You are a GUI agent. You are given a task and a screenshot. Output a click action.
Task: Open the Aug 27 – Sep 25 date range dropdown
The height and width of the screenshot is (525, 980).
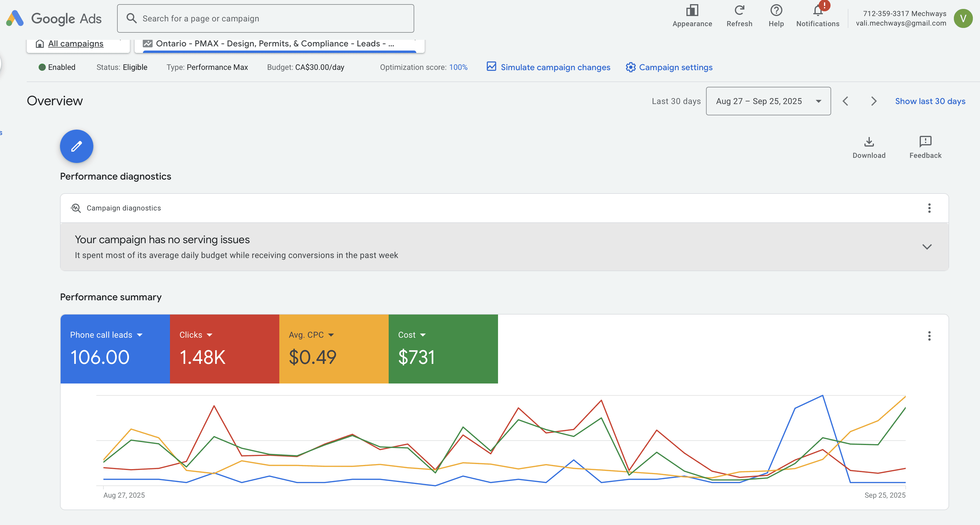[768, 101]
